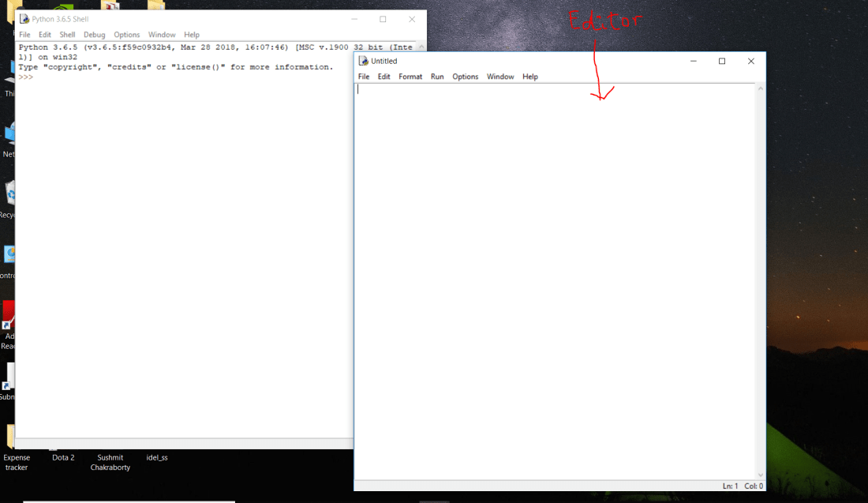Open Help menu in Untitled editor window
Screen dimensions: 868x503
pos(530,77)
